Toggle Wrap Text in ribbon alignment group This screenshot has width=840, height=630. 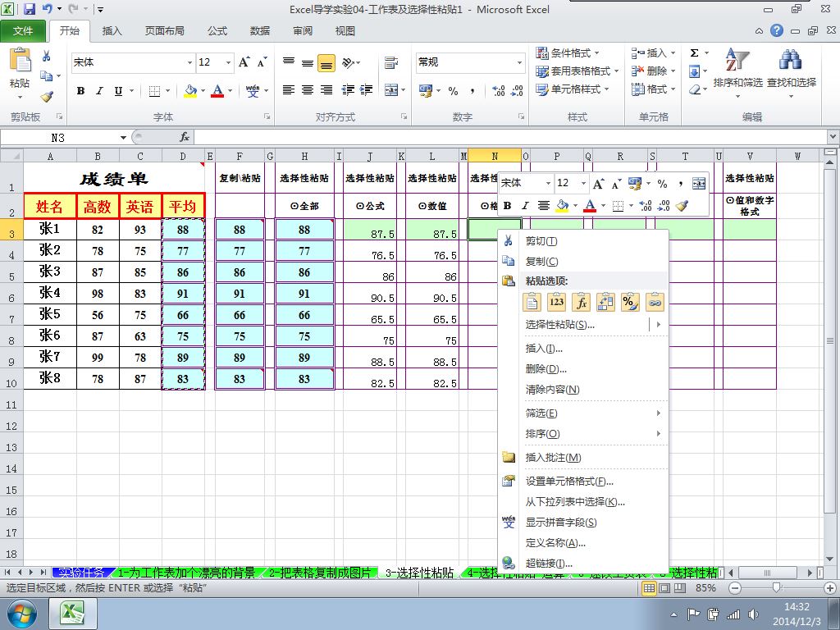tap(391, 62)
